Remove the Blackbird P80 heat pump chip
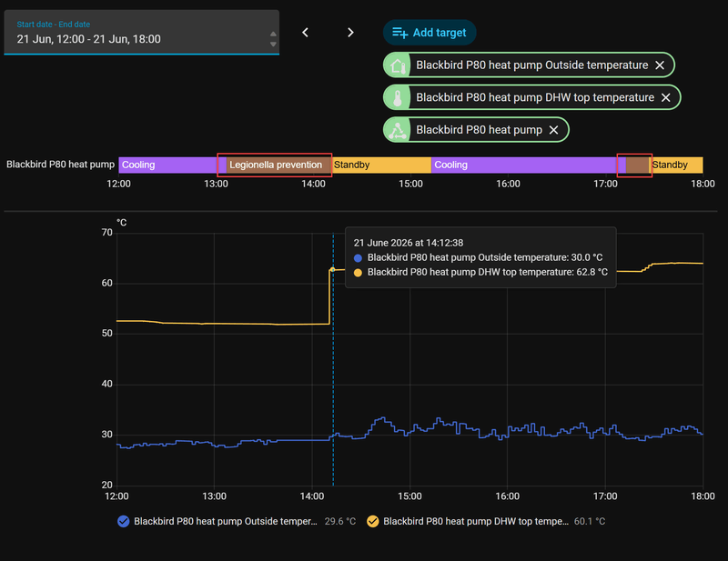 click(x=553, y=130)
